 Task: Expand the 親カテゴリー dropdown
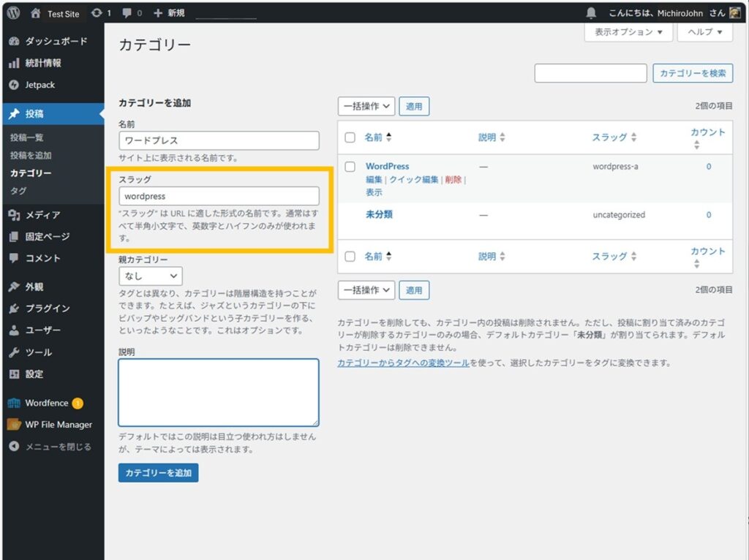point(151,276)
